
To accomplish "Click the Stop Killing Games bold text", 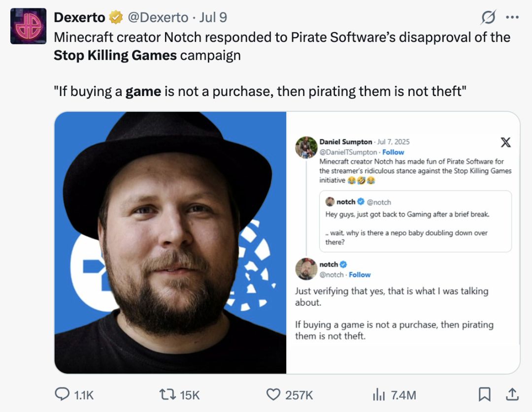I will coord(115,55).
